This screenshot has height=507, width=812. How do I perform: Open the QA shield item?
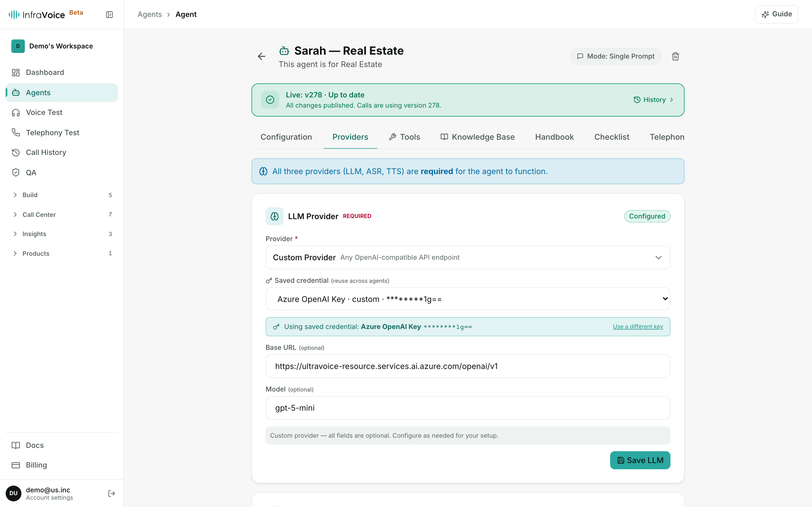pyautogui.click(x=62, y=172)
